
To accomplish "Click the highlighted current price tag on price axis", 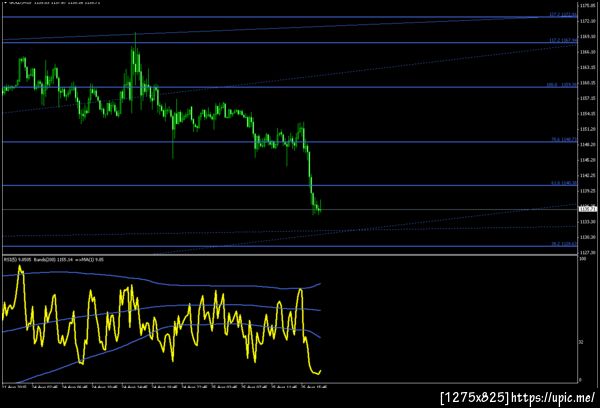I will pos(588,209).
